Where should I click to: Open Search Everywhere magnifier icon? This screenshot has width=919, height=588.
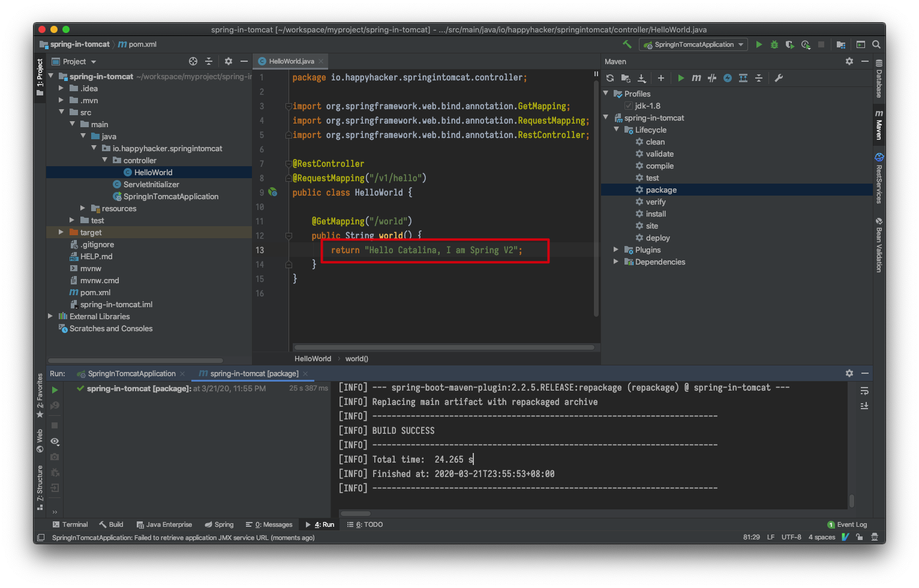point(876,44)
